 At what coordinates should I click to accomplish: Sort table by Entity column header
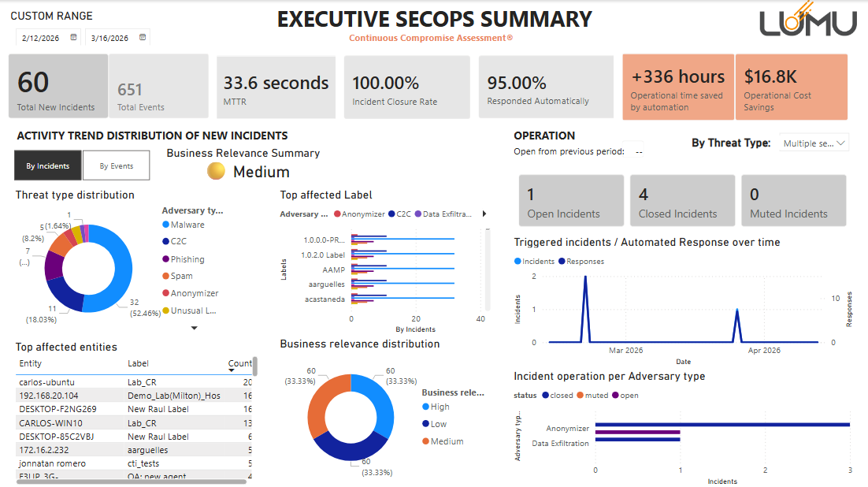(x=31, y=364)
